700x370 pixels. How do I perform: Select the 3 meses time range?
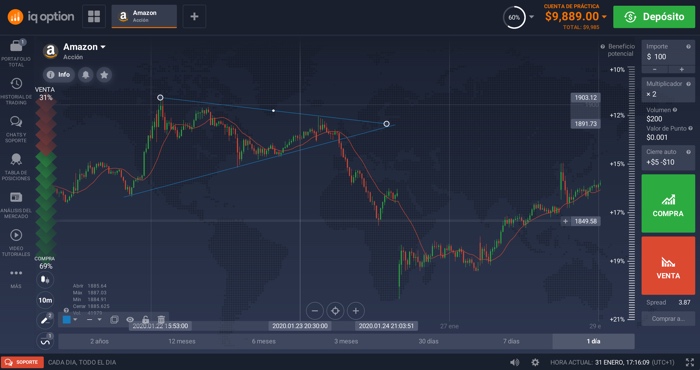pyautogui.click(x=346, y=341)
